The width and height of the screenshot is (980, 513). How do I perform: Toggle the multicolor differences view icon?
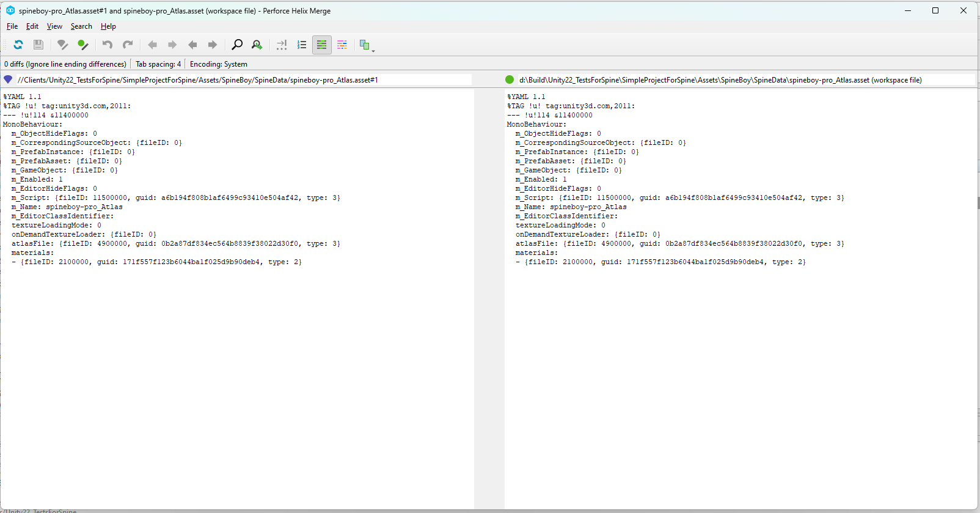pyautogui.click(x=342, y=45)
